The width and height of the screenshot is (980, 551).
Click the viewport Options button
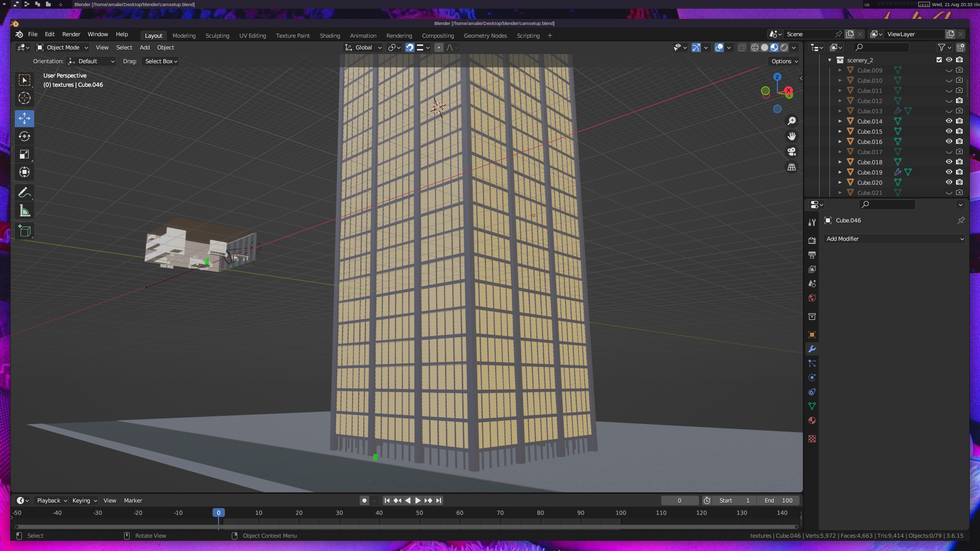(x=785, y=61)
